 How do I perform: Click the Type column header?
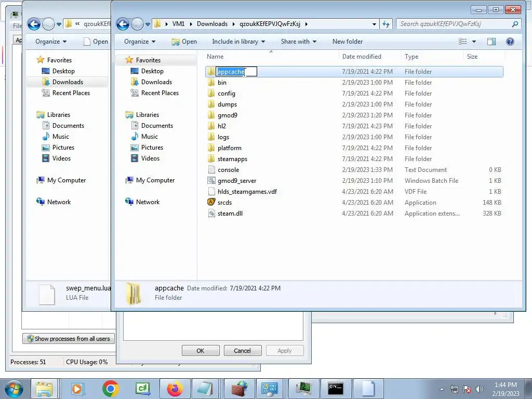pyautogui.click(x=432, y=57)
